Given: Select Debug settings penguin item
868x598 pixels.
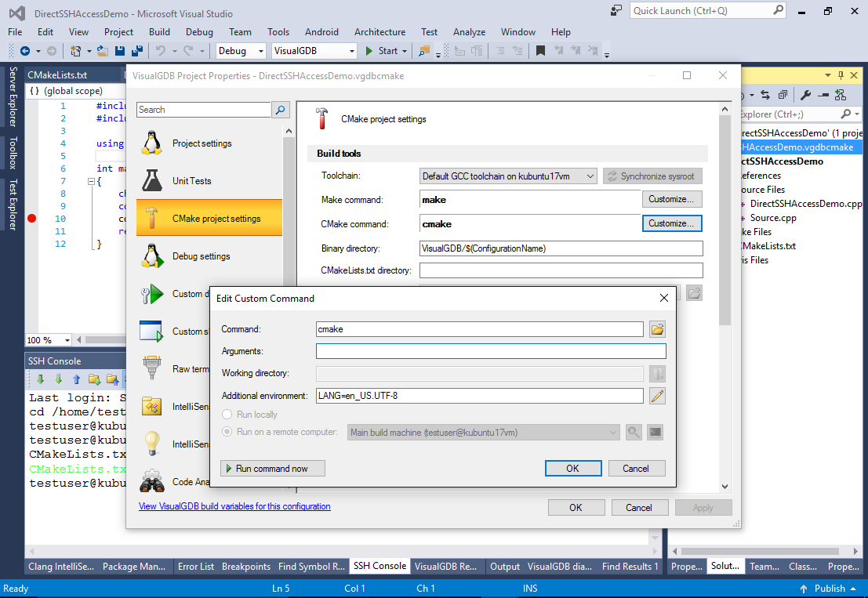Looking at the screenshot, I should [x=209, y=256].
